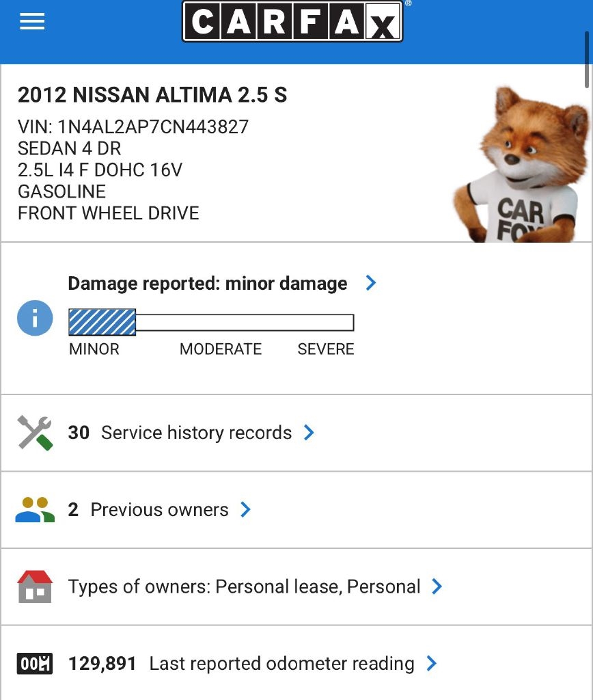Open 'Damage reported: minor damage' details

tap(207, 284)
